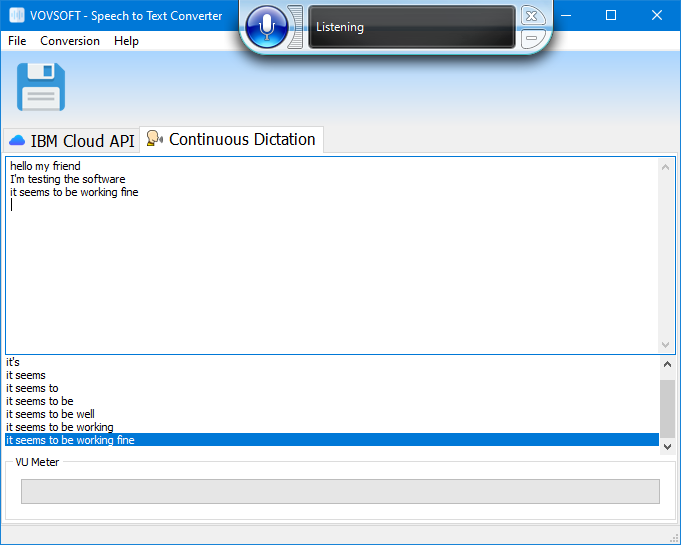
Task: Select list row 'it seems to'
Action: click(332, 388)
